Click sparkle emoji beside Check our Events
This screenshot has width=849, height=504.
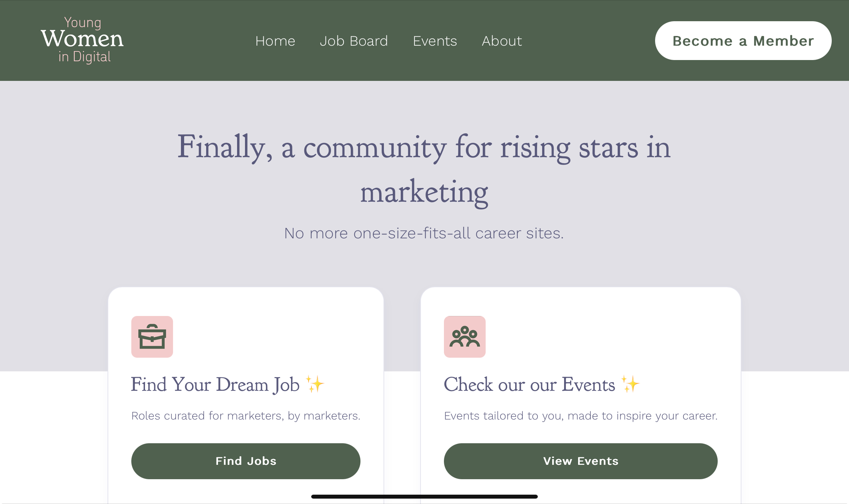click(x=630, y=384)
